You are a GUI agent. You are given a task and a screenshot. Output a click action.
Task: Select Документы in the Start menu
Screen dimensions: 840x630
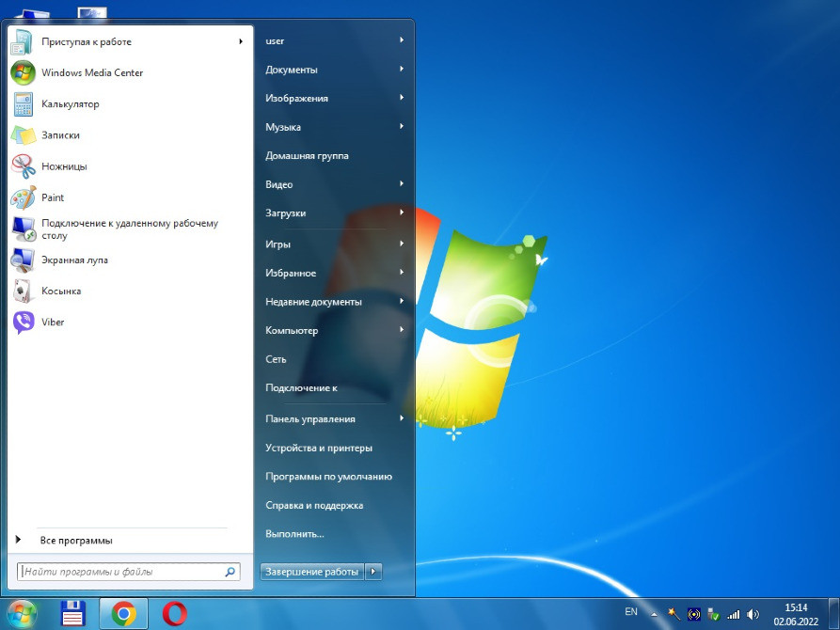click(x=292, y=70)
